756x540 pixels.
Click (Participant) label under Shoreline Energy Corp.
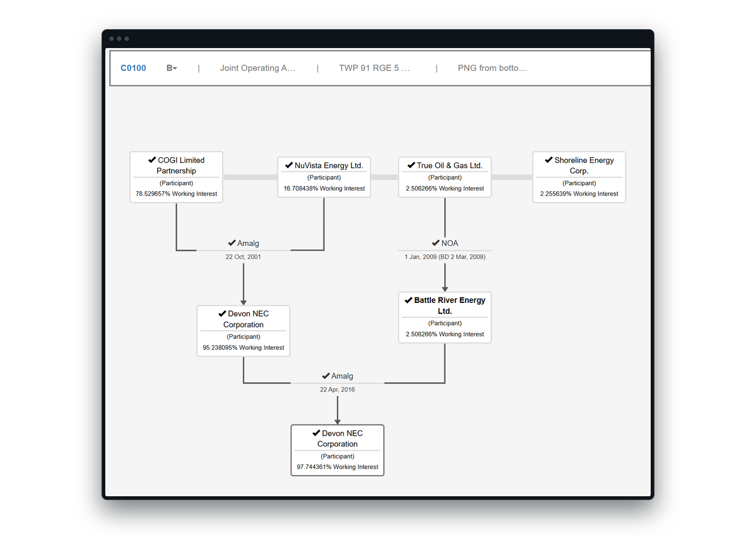(579, 183)
